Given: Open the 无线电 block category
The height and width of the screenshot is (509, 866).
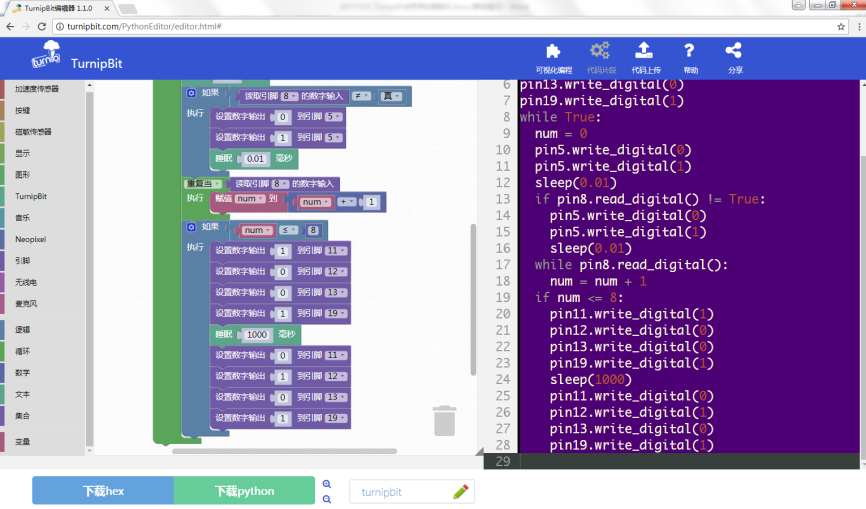Looking at the screenshot, I should [26, 283].
